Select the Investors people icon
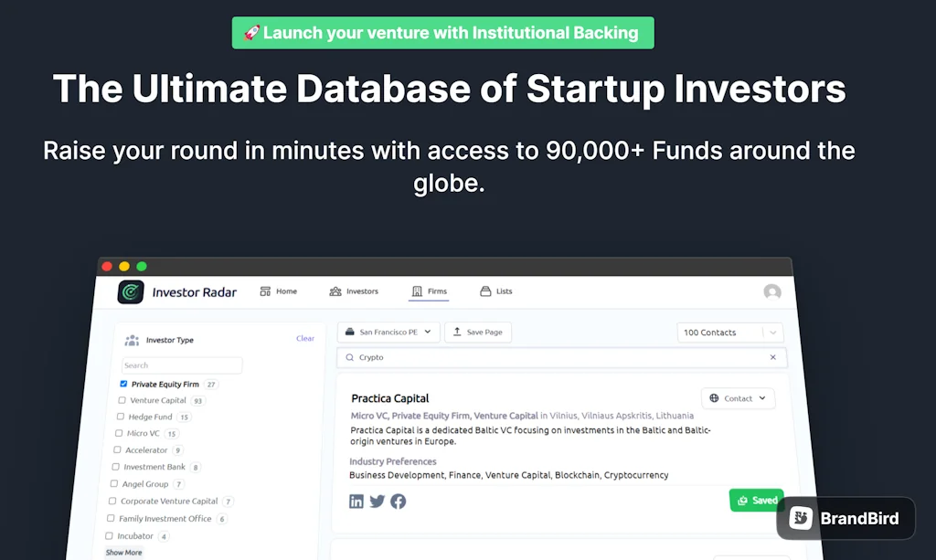 335,291
